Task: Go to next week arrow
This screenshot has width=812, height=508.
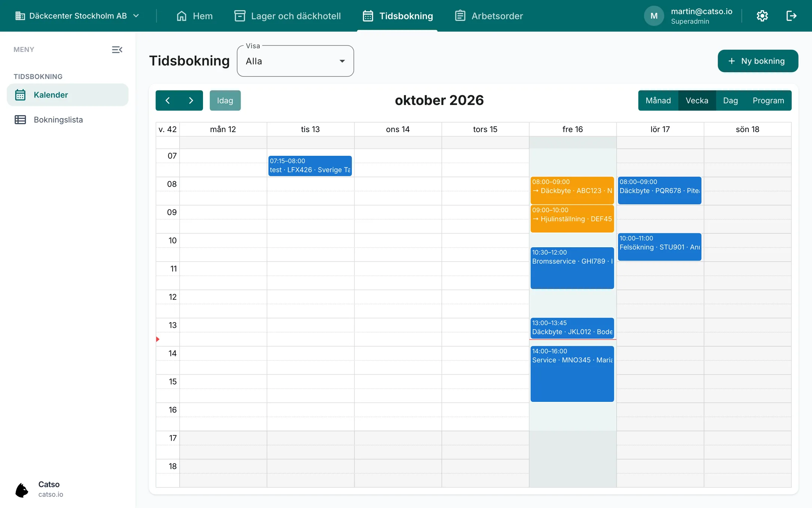Action: [191, 100]
